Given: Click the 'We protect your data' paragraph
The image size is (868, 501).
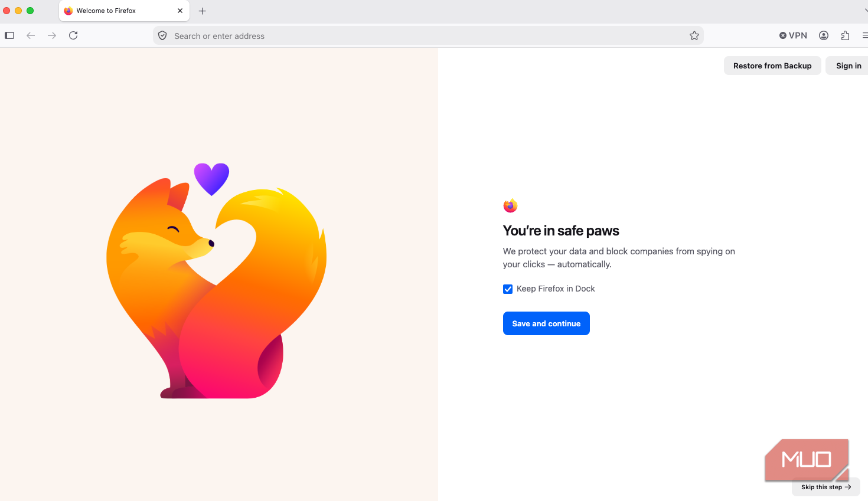Looking at the screenshot, I should [619, 258].
